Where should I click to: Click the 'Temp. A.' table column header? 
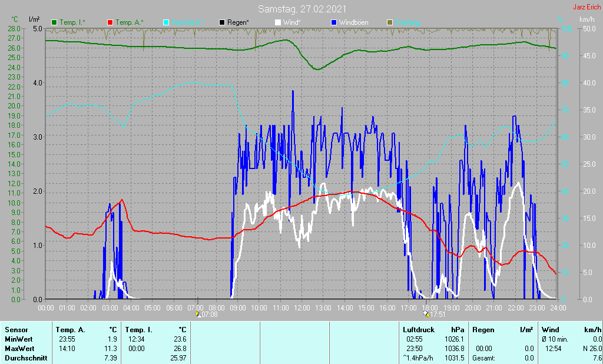click(x=70, y=330)
